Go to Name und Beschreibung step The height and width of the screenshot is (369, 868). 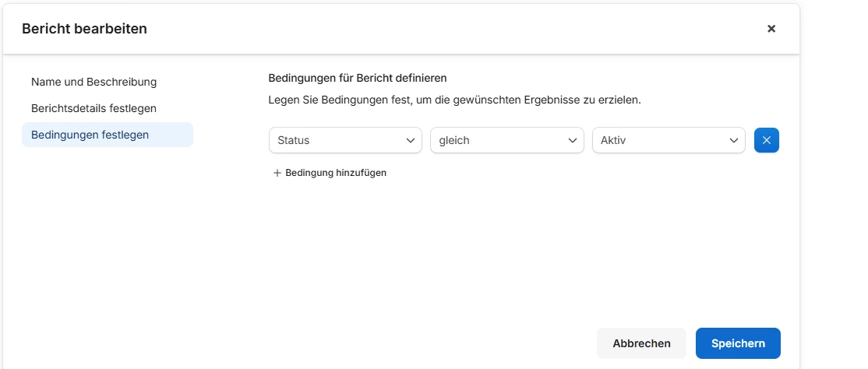[x=94, y=82]
